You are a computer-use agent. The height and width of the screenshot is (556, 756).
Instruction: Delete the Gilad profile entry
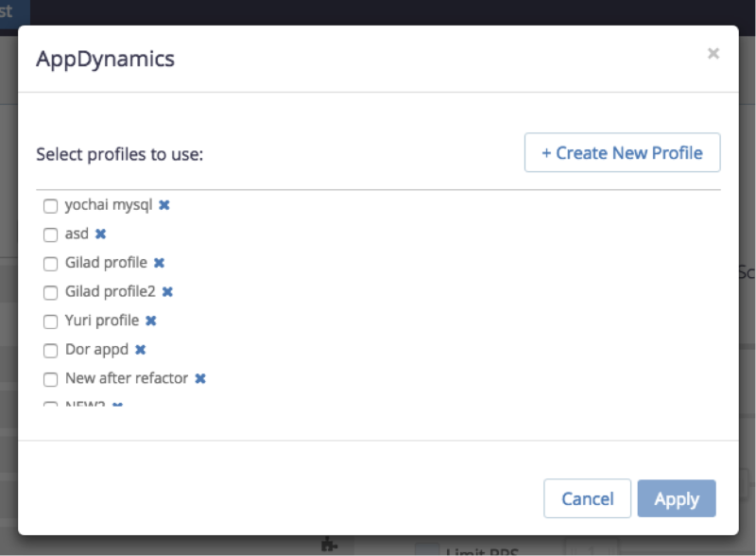[159, 263]
